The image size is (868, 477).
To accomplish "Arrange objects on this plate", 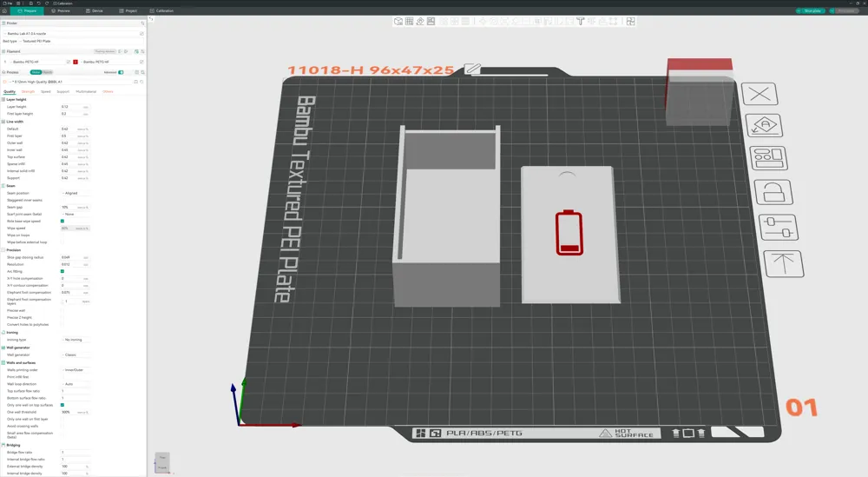I will (768, 158).
